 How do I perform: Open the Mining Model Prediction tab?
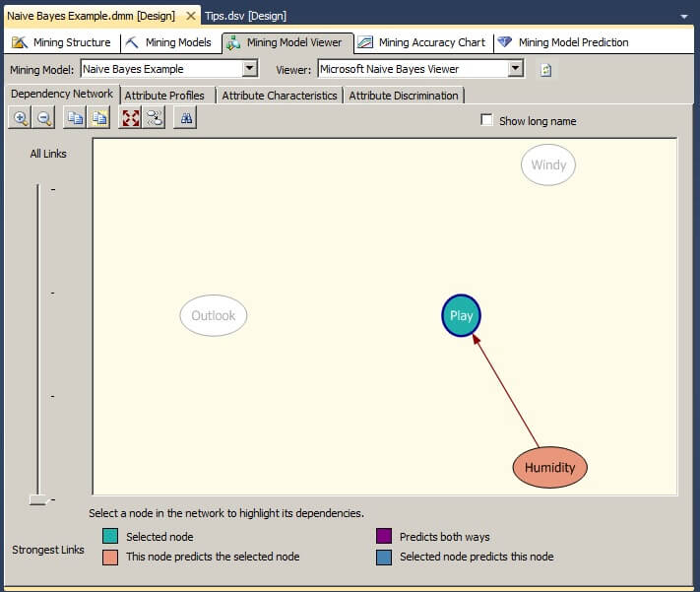coord(563,42)
